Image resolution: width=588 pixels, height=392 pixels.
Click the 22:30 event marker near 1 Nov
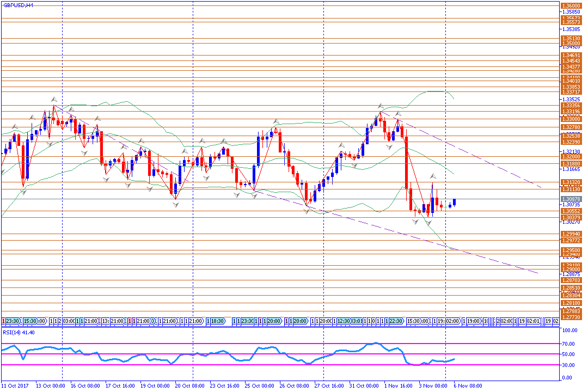(x=396, y=321)
